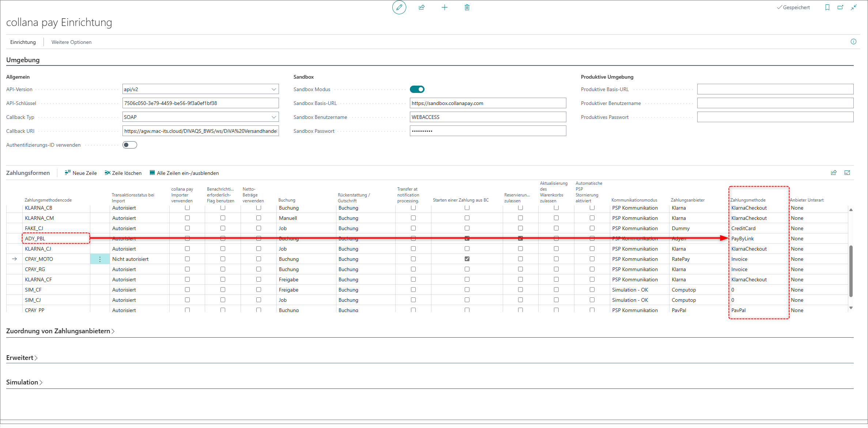Click Produktive Basis-URL field
Image resolution: width=868 pixels, height=428 pixels.
(x=775, y=89)
